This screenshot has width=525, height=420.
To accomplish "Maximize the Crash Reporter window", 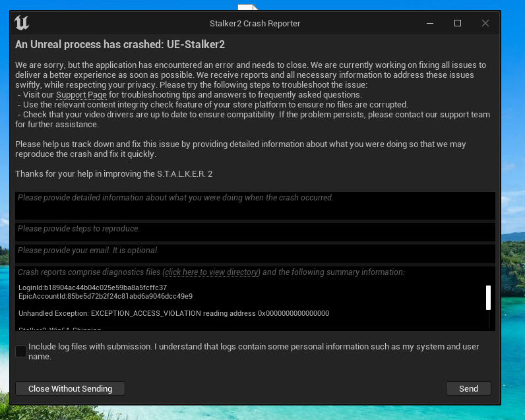I will click(457, 23).
